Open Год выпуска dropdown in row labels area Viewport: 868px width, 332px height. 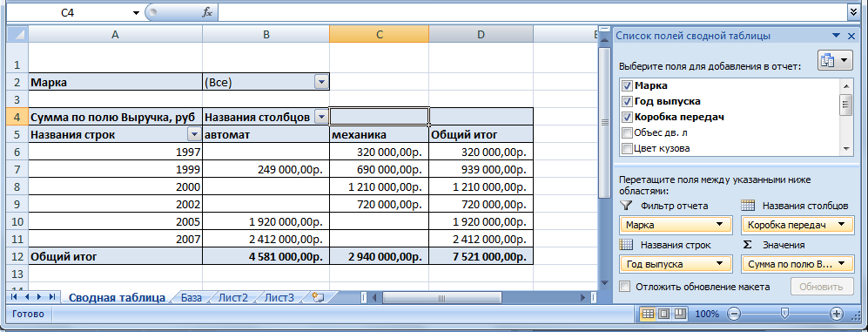pyautogui.click(x=720, y=264)
